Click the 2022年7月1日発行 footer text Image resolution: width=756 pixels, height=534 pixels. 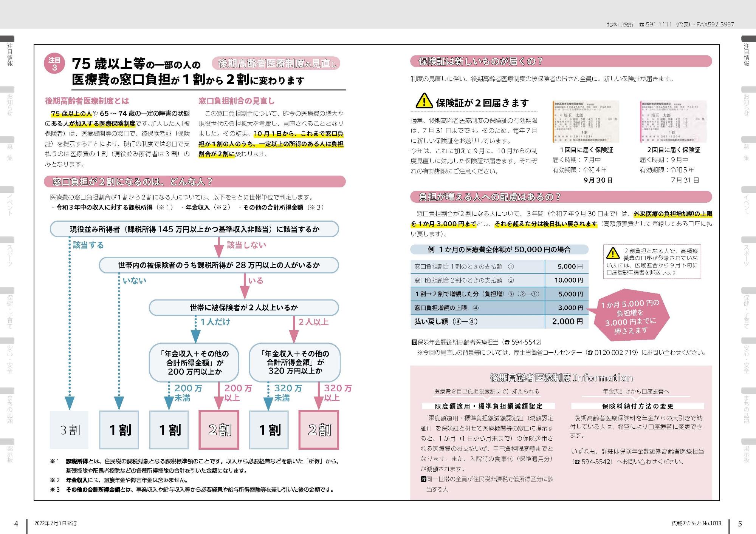click(56, 523)
